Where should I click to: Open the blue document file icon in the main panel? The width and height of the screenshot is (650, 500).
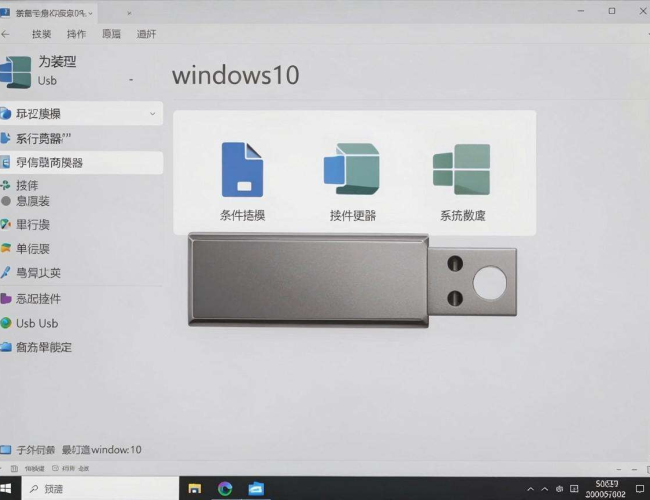(x=242, y=170)
